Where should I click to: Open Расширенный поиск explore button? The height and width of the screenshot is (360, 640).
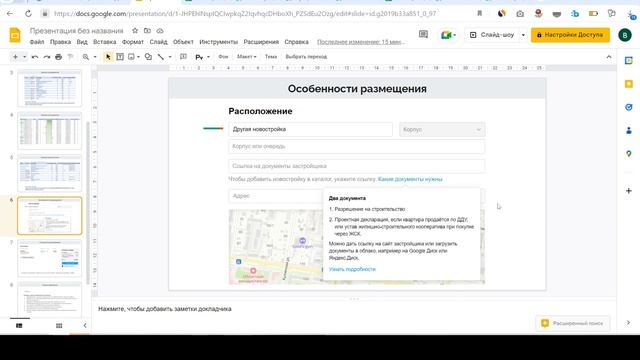pyautogui.click(x=573, y=323)
